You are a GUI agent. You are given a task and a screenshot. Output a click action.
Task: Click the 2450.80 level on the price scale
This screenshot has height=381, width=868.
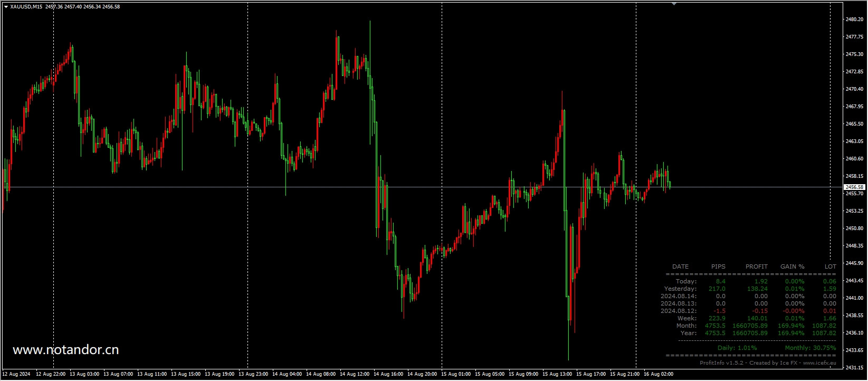(x=854, y=228)
